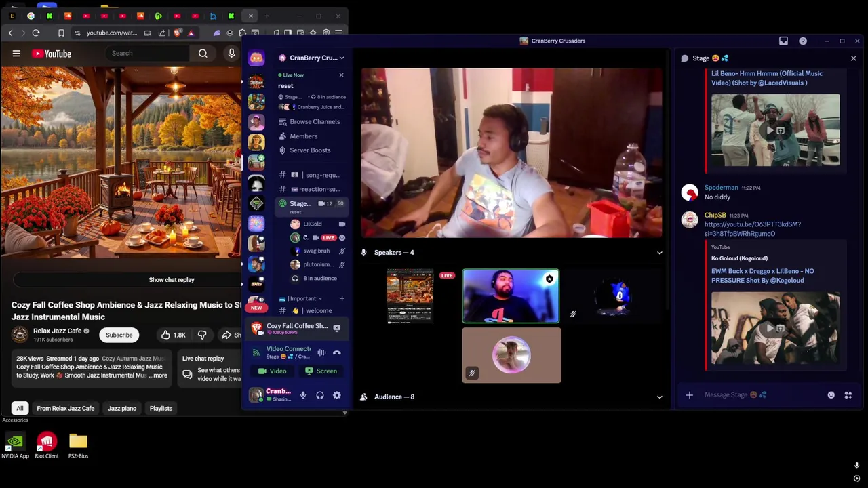Click the Message Stage text box
868x488 pixels.
click(759, 394)
